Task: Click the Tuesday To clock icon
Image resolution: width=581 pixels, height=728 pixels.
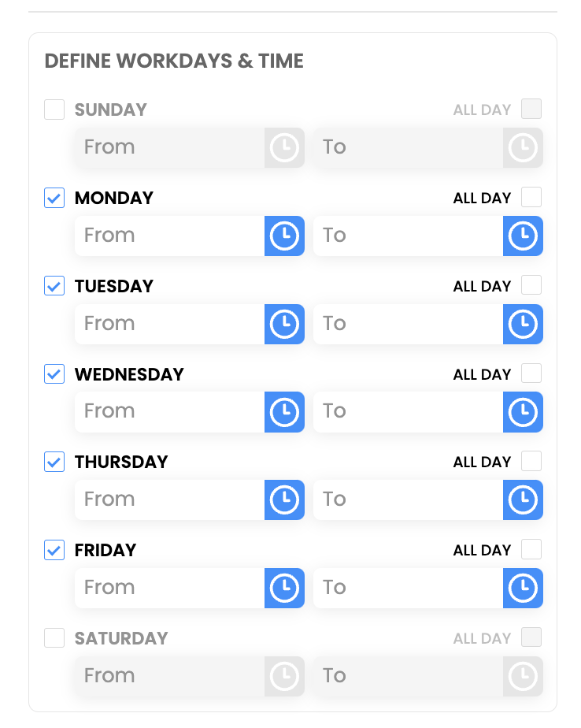Action: click(523, 324)
